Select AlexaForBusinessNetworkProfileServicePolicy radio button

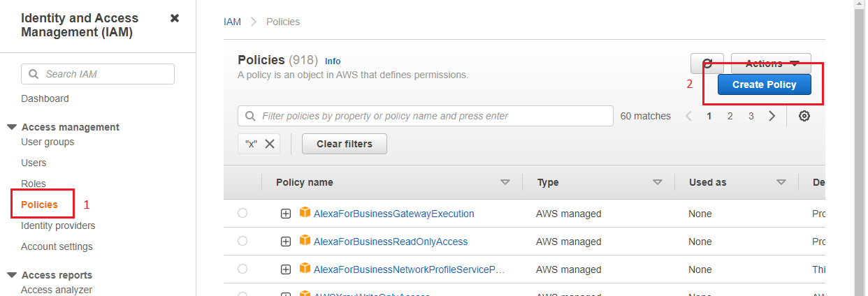(x=243, y=269)
